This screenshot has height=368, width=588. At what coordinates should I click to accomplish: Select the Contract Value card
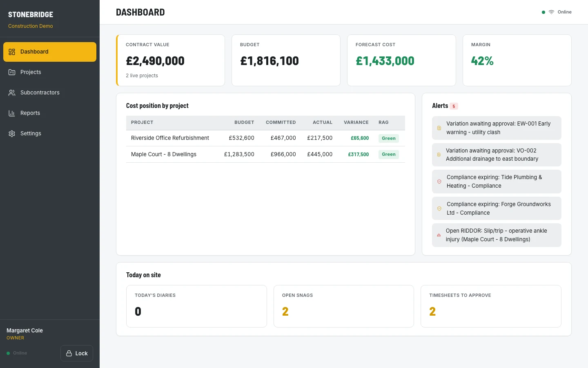170,60
